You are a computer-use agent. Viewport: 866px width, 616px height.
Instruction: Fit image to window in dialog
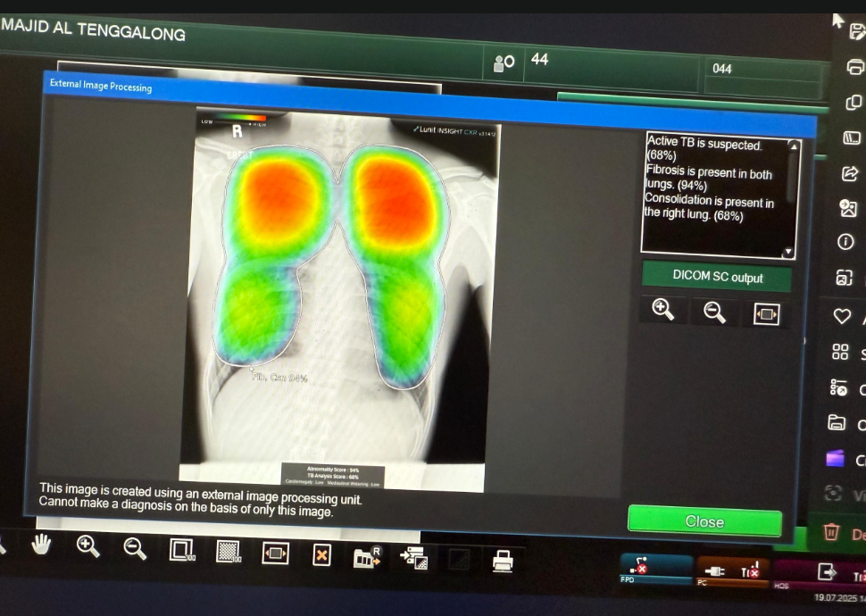point(766,314)
